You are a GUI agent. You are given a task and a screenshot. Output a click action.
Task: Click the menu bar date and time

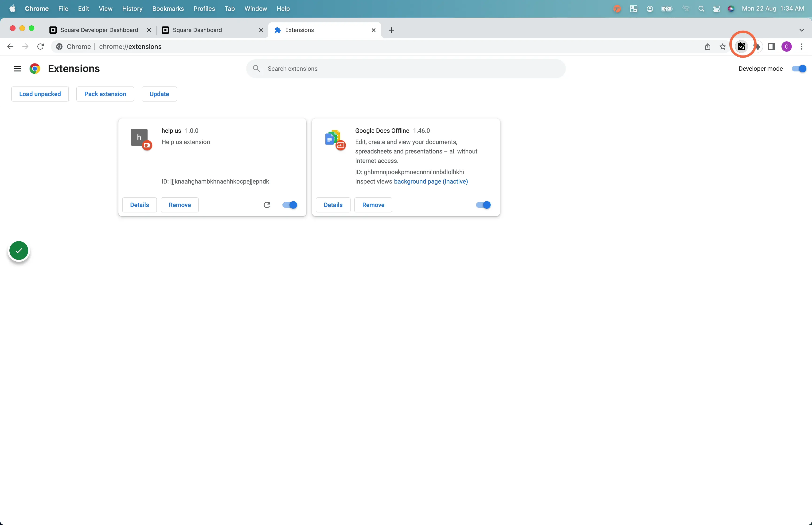[773, 8]
